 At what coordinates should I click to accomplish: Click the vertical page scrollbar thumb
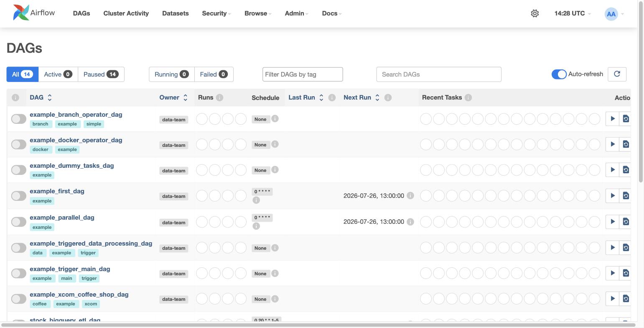pyautogui.click(x=641, y=91)
